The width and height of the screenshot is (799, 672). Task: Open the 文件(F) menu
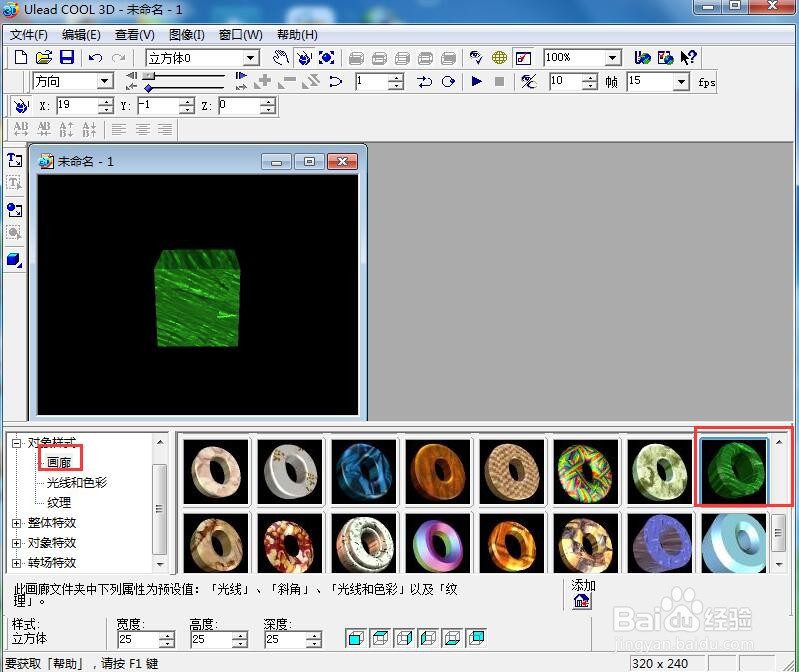pyautogui.click(x=29, y=35)
